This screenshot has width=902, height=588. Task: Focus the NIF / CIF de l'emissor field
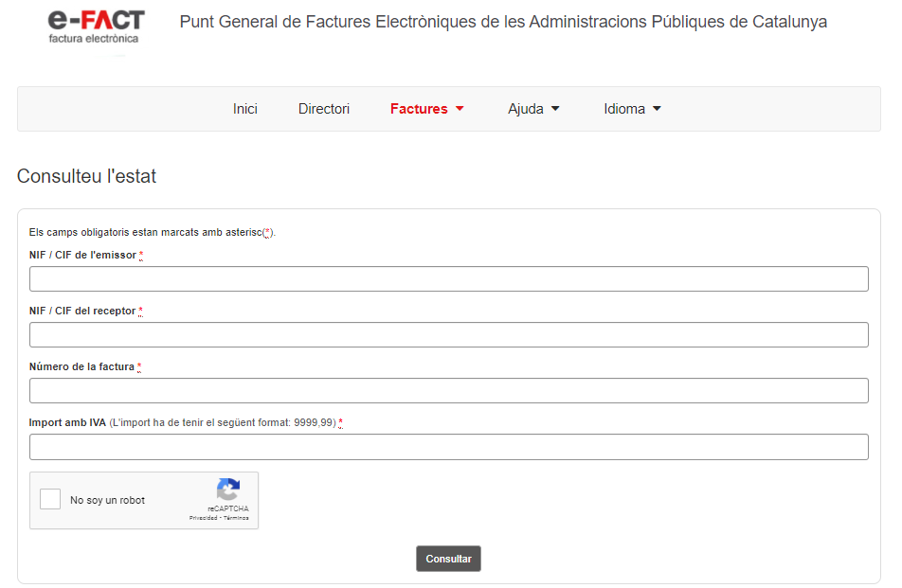pos(448,278)
